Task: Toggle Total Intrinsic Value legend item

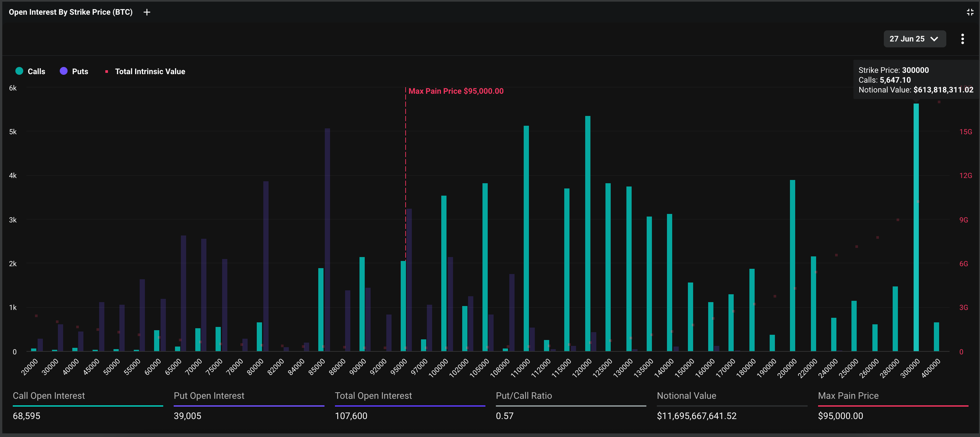Action: pyautogui.click(x=150, y=72)
